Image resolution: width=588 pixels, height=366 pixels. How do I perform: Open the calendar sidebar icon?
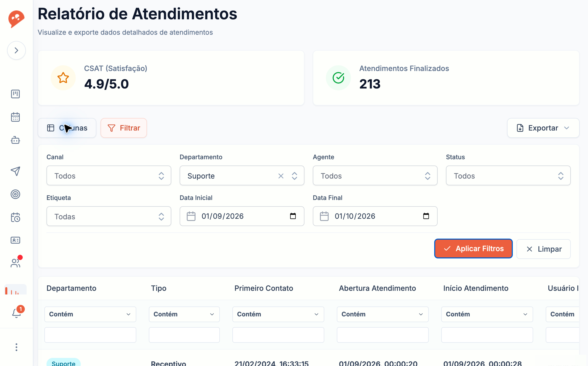[15, 117]
